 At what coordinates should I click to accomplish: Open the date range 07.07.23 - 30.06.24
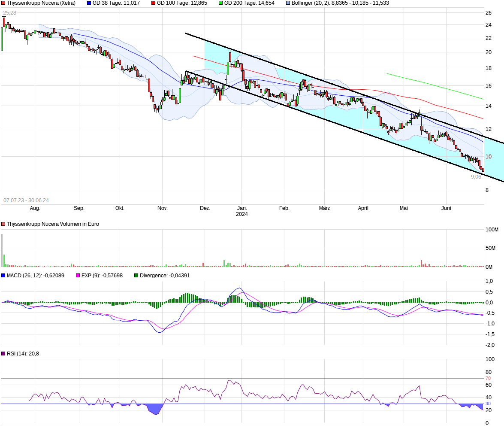click(x=27, y=200)
